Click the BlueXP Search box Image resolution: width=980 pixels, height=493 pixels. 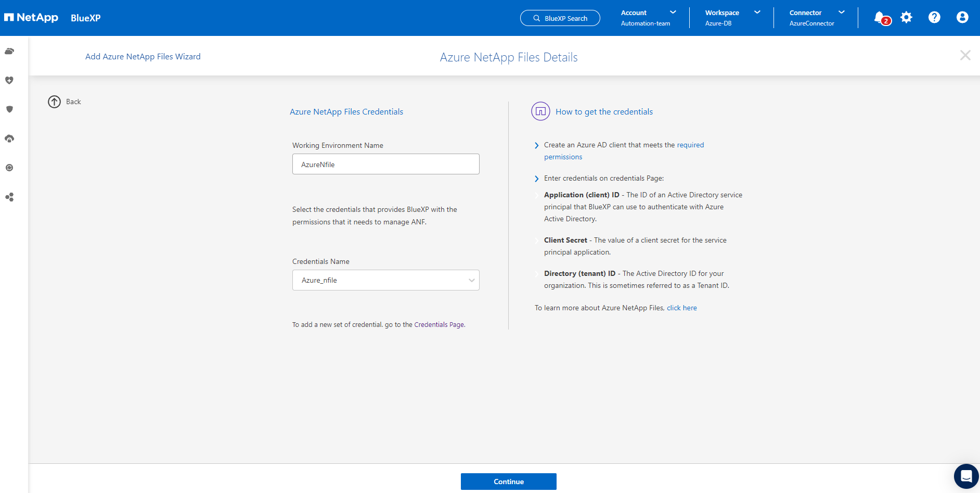560,18
